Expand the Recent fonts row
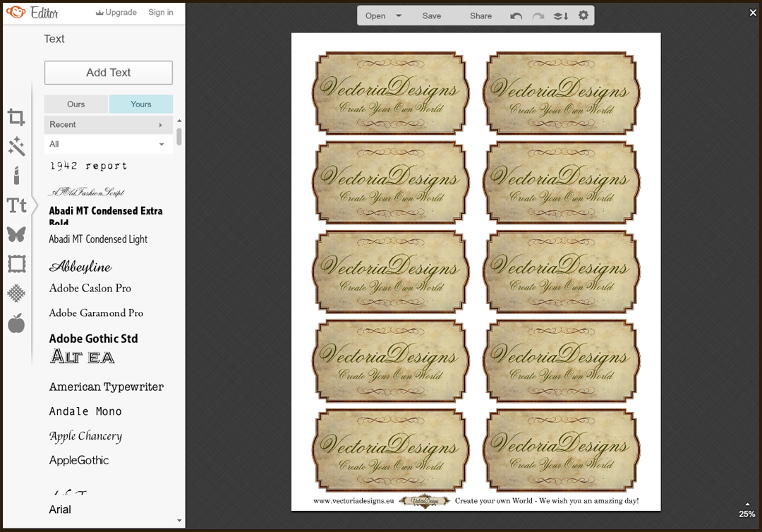The width and height of the screenshot is (762, 532). tap(109, 124)
